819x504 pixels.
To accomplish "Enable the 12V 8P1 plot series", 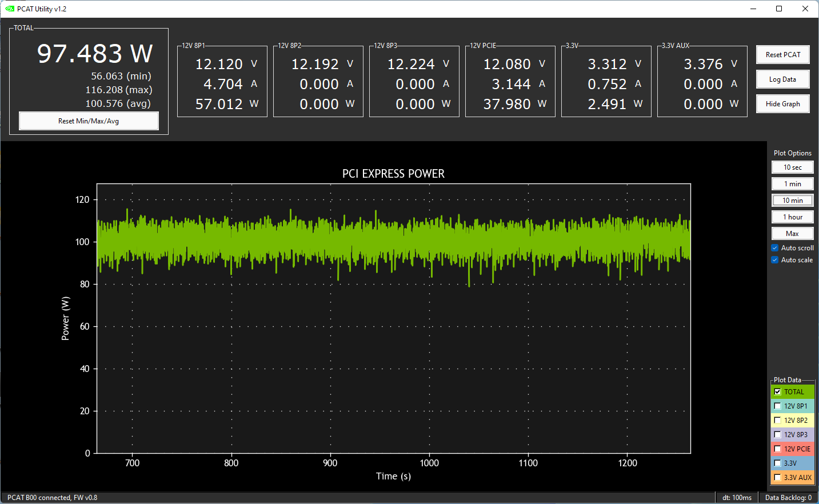I will click(777, 406).
